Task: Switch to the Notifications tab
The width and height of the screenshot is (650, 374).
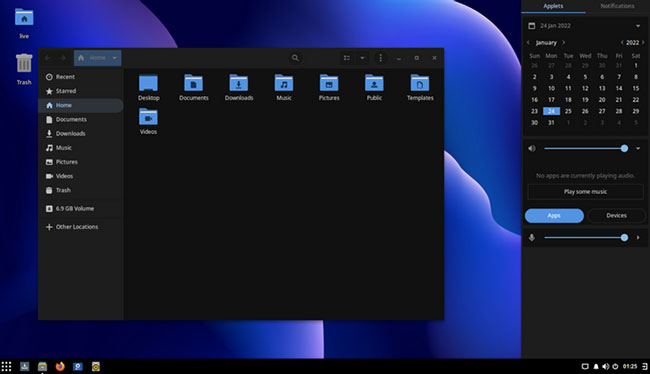Action: pyautogui.click(x=617, y=6)
